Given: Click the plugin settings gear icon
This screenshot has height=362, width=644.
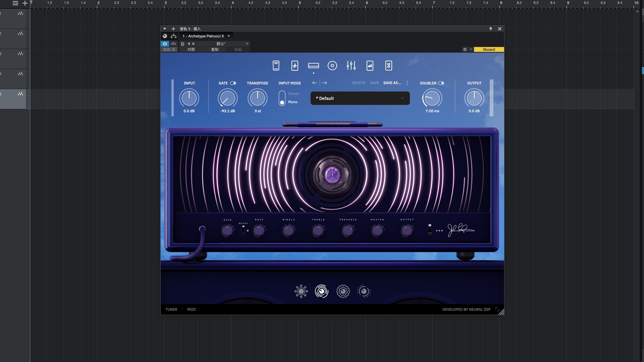Looking at the screenshot, I should [x=465, y=50].
